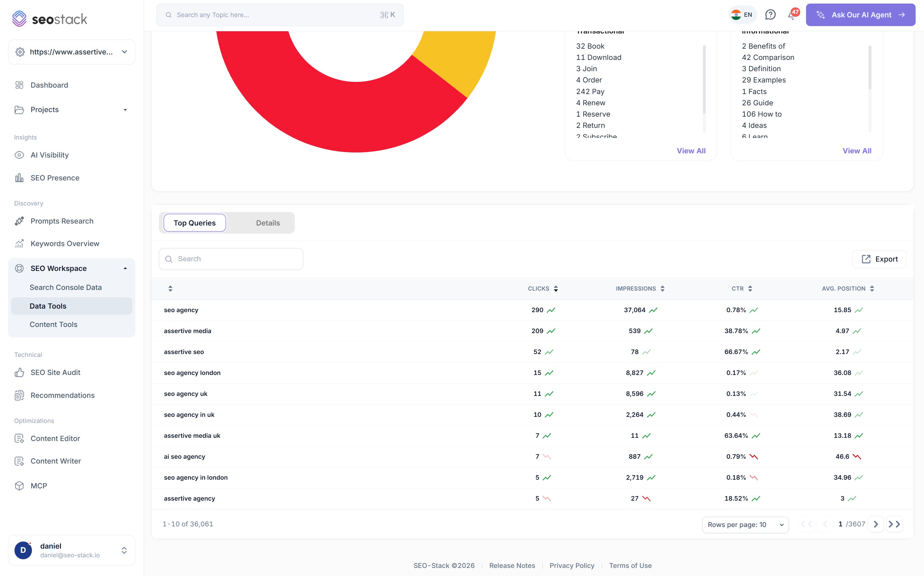This screenshot has height=576, width=924.
Task: Click the '66.67%' CTR value
Action: pos(736,352)
